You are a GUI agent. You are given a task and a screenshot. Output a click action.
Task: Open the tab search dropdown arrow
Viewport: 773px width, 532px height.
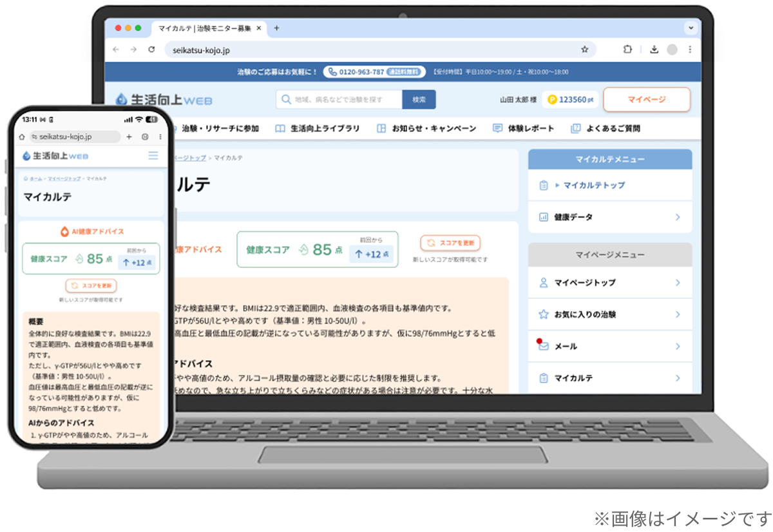point(691,28)
